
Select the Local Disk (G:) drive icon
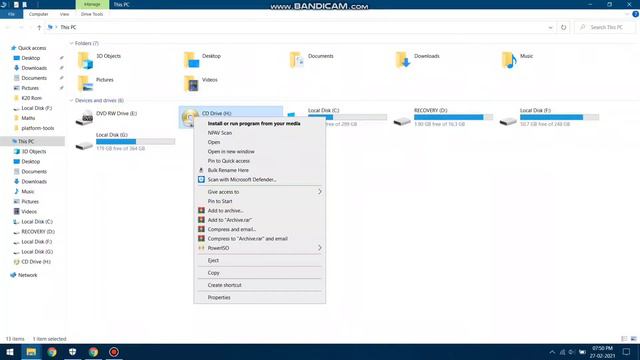pos(84,146)
